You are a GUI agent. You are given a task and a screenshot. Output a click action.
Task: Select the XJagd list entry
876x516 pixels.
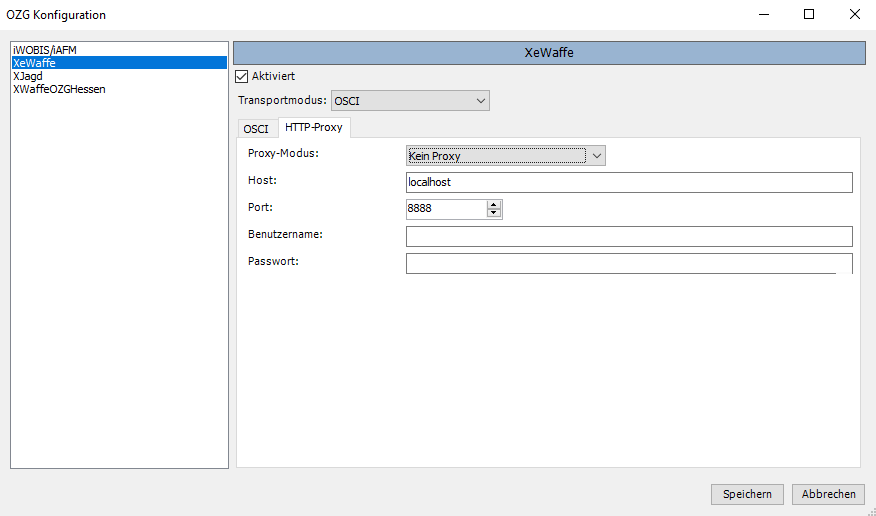28,76
